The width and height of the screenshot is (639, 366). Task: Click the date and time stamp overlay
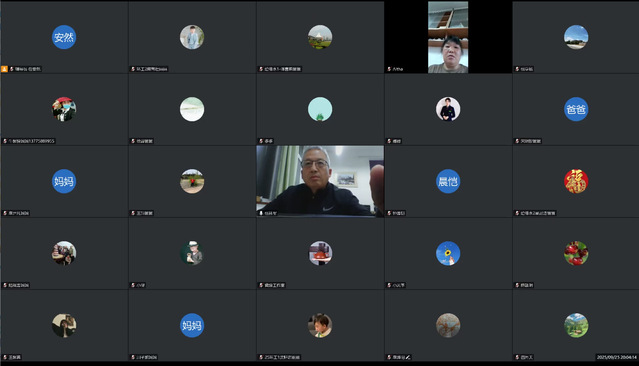pyautogui.click(x=617, y=357)
